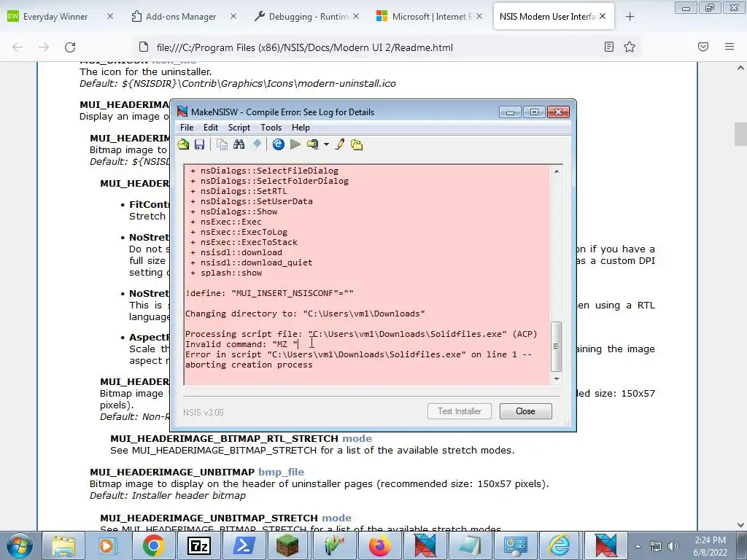Click the browser page scrollbar thumb

tap(740, 134)
